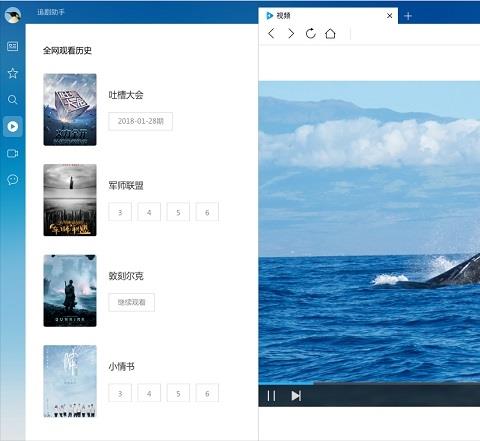Screen dimensions: 480x441
Task: Go back in the browser pane
Action: click(271, 33)
